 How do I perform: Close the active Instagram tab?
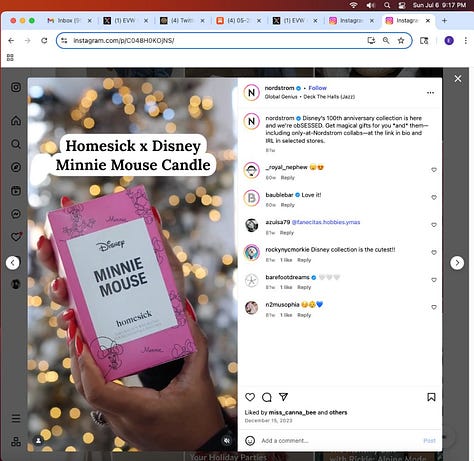pyautogui.click(x=428, y=21)
